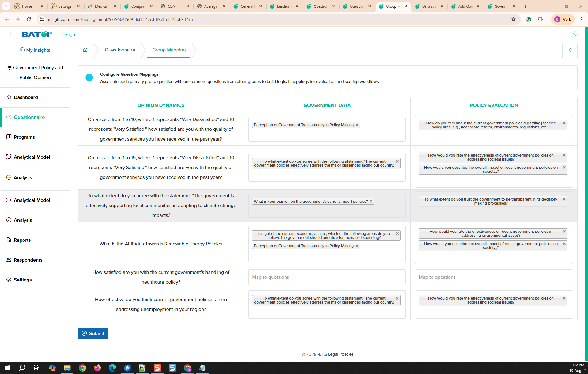Select Questionnaire in the sidebar
Screen dimensions: 588x374
point(35,117)
